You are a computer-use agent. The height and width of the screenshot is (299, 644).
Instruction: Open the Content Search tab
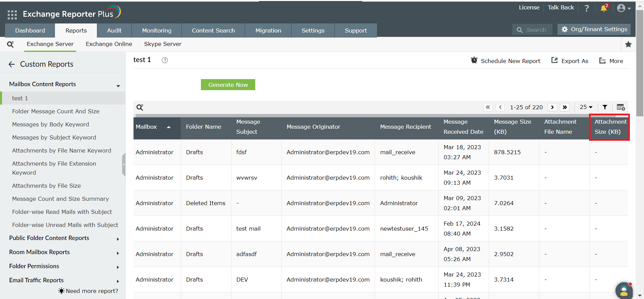click(x=213, y=31)
